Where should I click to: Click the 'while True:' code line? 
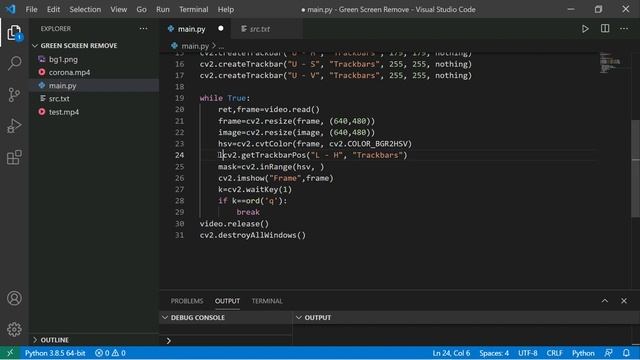224,98
